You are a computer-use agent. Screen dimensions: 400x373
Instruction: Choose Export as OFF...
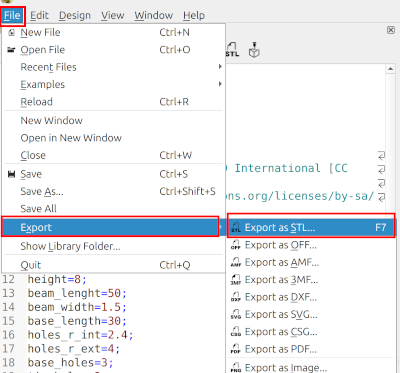(311, 245)
